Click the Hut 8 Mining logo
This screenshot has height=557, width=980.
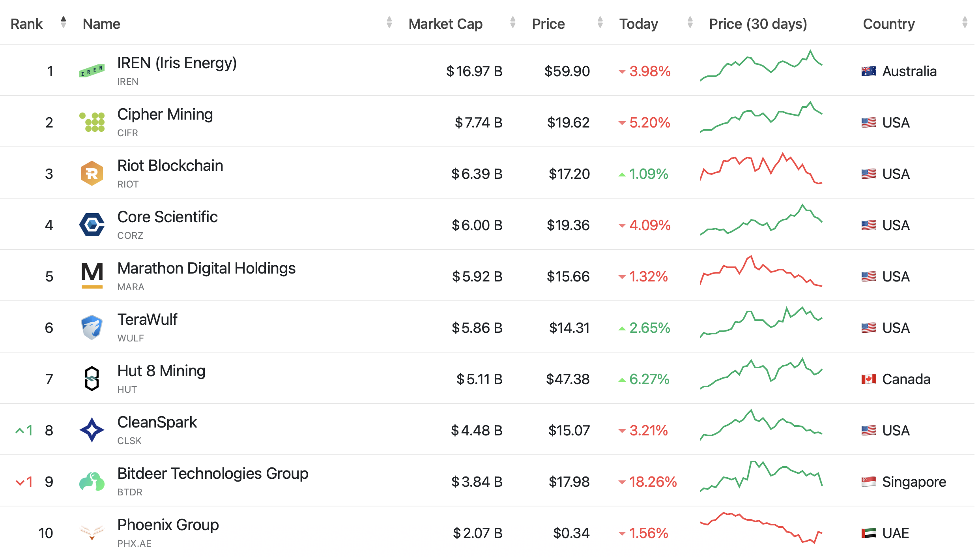click(92, 379)
